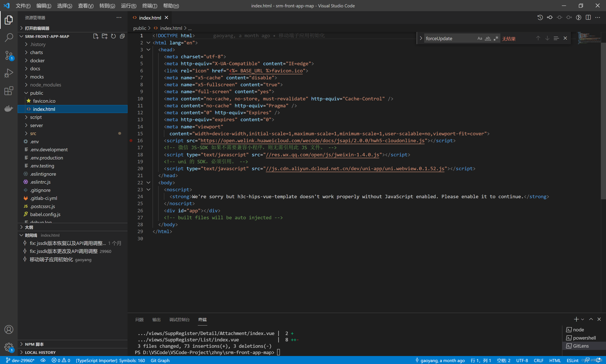606x364 pixels.
Task: Collapse the public folder
Action: click(x=72, y=93)
